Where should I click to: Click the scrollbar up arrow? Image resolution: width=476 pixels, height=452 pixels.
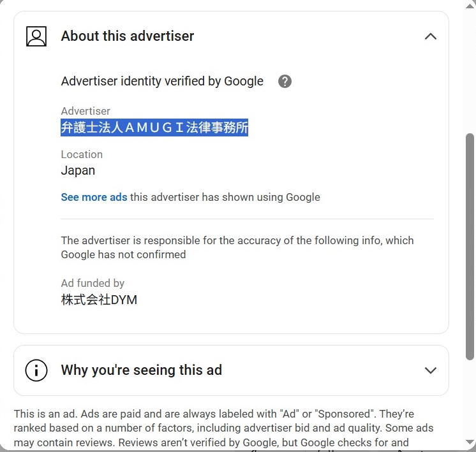(470, 6)
